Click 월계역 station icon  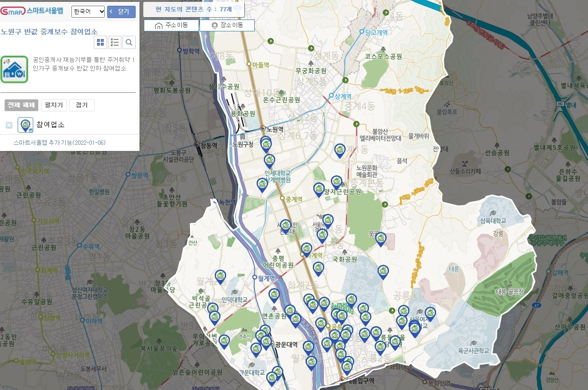tap(254, 277)
